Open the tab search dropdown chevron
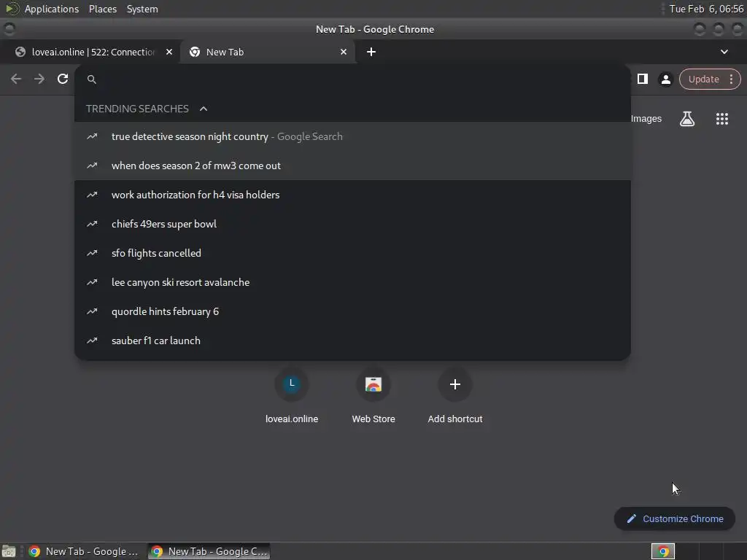This screenshot has width=747, height=560. point(724,52)
